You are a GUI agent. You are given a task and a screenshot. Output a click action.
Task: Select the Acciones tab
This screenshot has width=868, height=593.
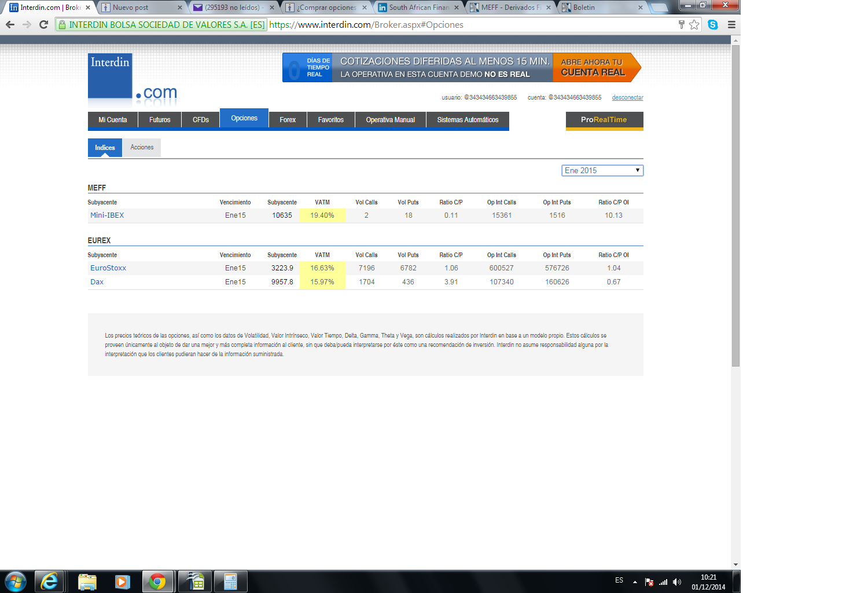(142, 148)
